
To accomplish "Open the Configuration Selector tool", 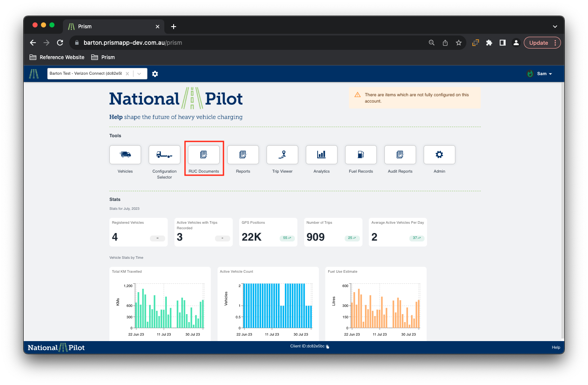I will pos(164,155).
